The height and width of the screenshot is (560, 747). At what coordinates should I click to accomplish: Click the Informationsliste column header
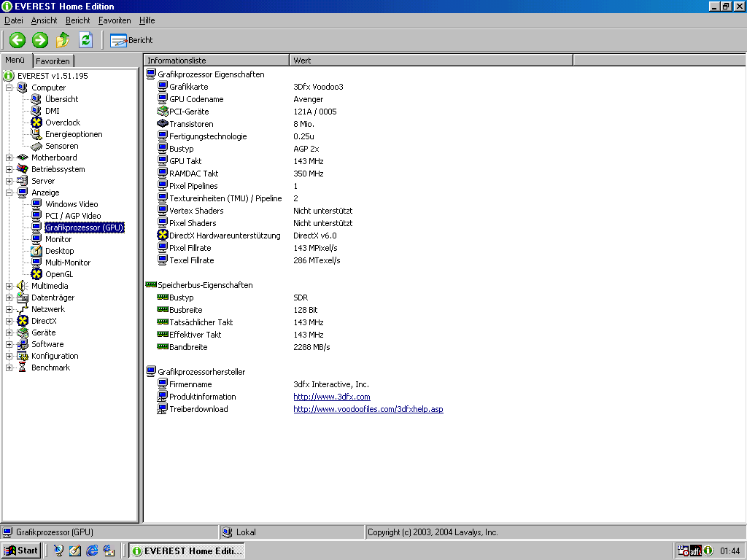point(216,61)
